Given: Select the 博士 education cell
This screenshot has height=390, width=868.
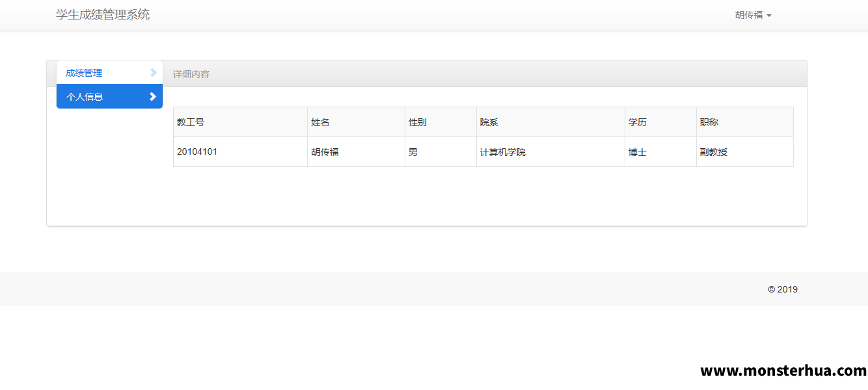Looking at the screenshot, I should pyautogui.click(x=660, y=152).
